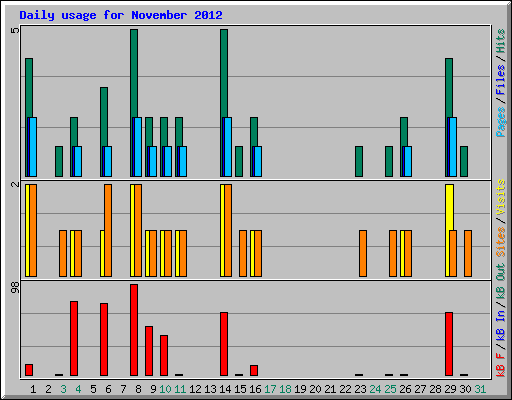The width and height of the screenshot is (512, 400).
Task: Click the day label "22" on the axis
Action: (x=345, y=389)
